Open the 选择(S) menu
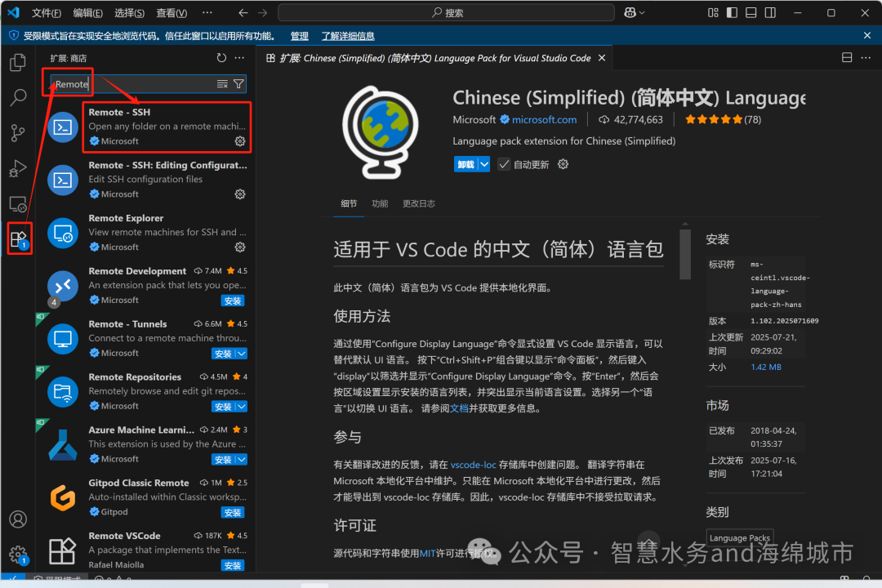 click(129, 12)
